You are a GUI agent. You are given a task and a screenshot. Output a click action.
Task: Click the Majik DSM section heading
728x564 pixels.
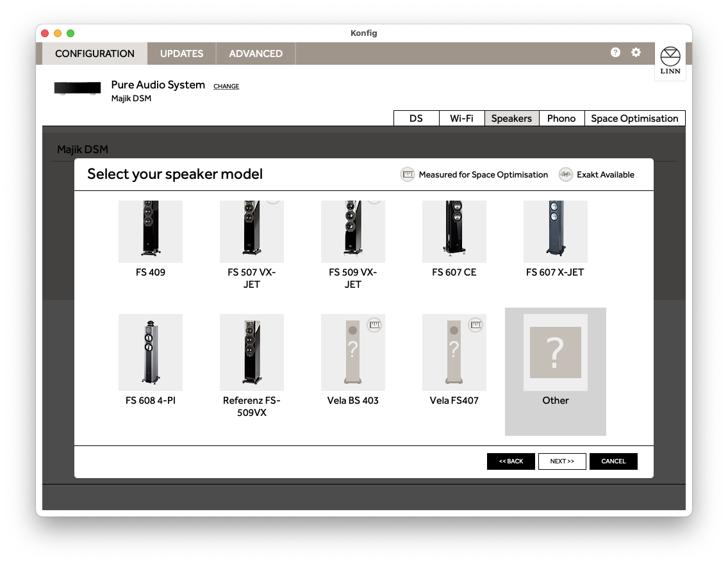pyautogui.click(x=83, y=149)
